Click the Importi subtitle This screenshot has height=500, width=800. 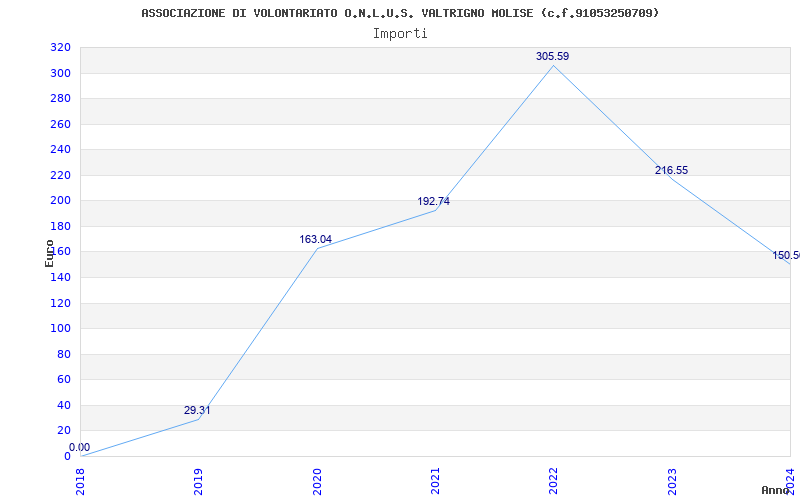click(400, 34)
